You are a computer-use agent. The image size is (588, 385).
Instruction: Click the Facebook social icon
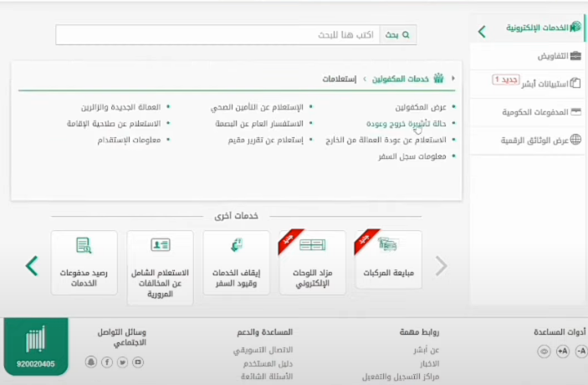[107, 362]
